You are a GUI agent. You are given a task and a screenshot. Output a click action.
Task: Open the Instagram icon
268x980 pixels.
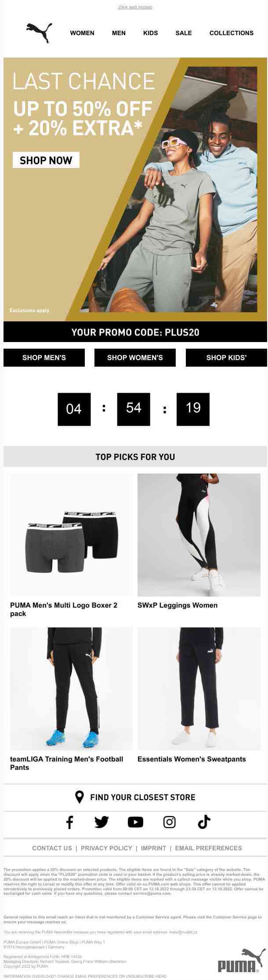tap(169, 822)
